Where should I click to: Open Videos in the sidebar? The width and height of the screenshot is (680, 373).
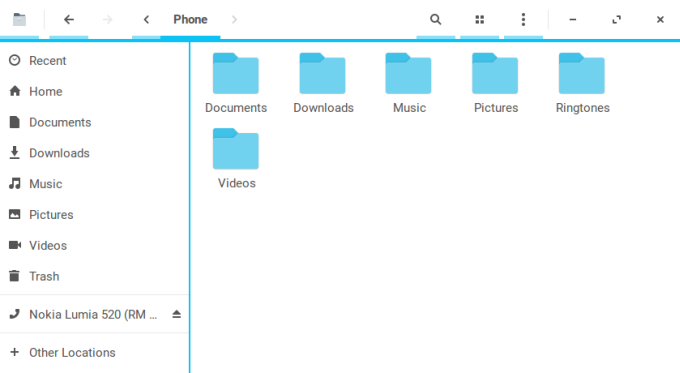click(95, 245)
